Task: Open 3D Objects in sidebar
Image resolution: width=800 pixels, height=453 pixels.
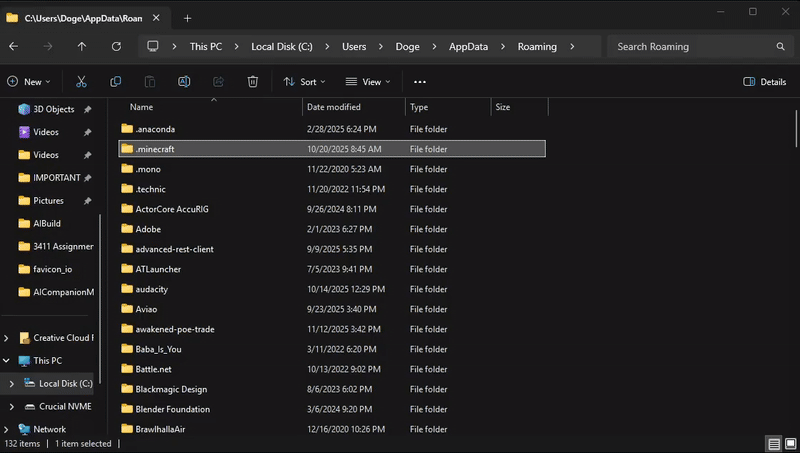Action: 54,109
